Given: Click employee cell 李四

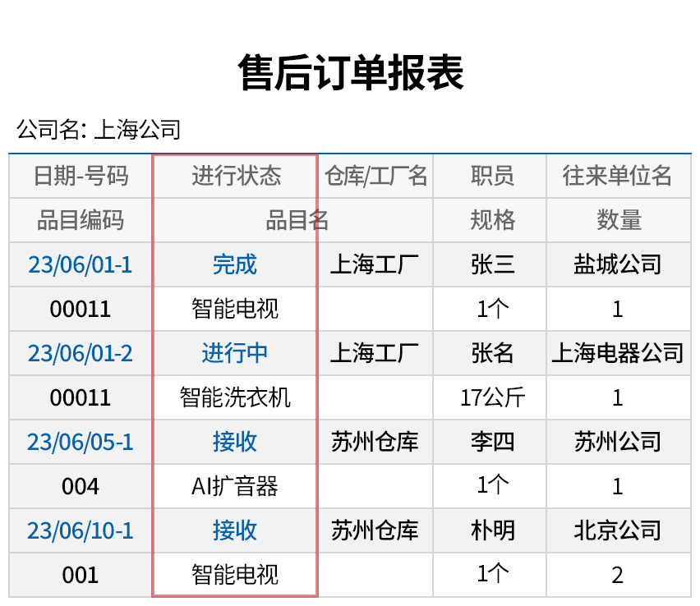Looking at the screenshot, I should click(x=492, y=442).
